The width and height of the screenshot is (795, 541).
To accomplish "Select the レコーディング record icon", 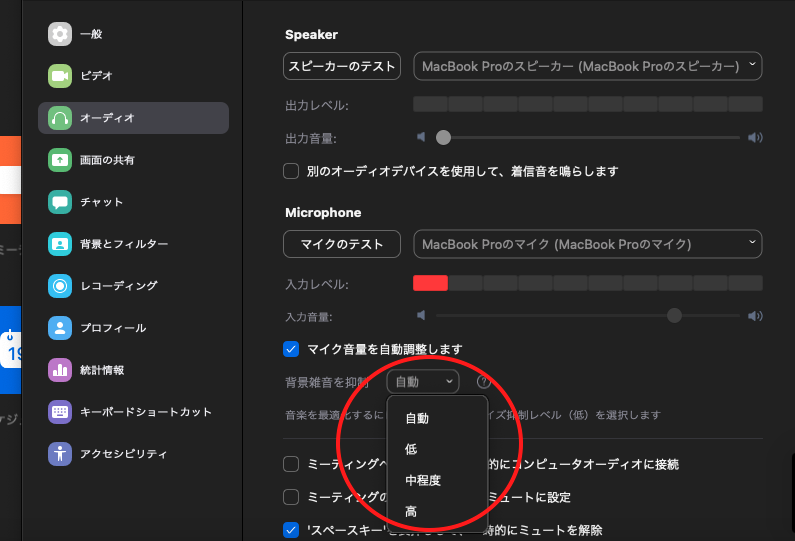I will pos(61,286).
